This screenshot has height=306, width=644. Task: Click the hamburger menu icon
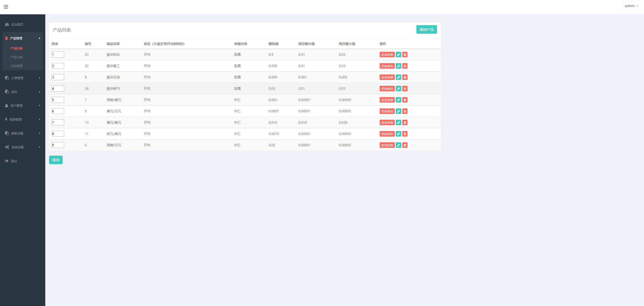click(6, 7)
